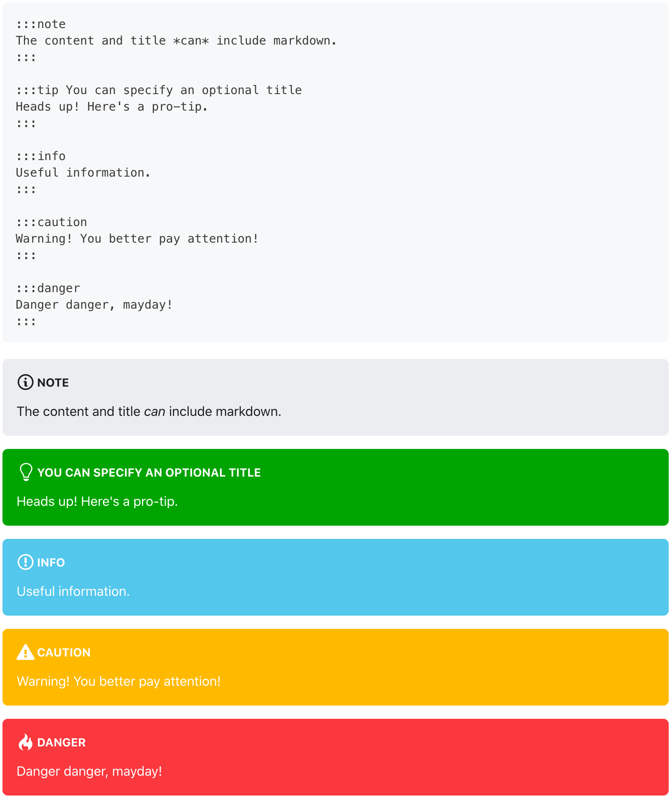The height and width of the screenshot is (798, 672).
Task: Click the italic word 'can' in the note
Action: point(154,411)
